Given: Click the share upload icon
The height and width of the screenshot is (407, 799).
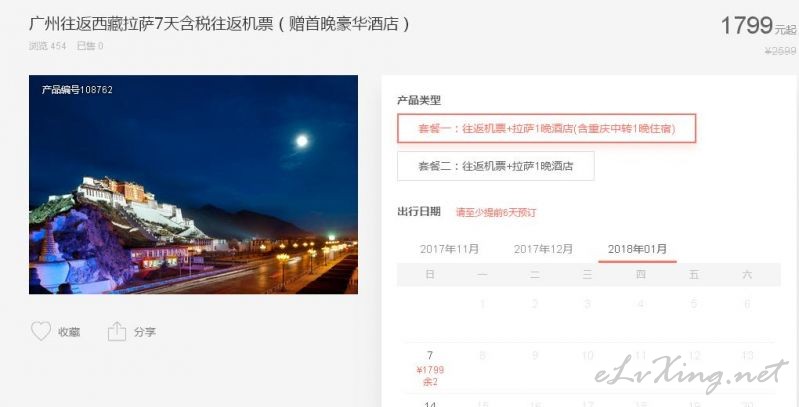Looking at the screenshot, I should coord(117,332).
